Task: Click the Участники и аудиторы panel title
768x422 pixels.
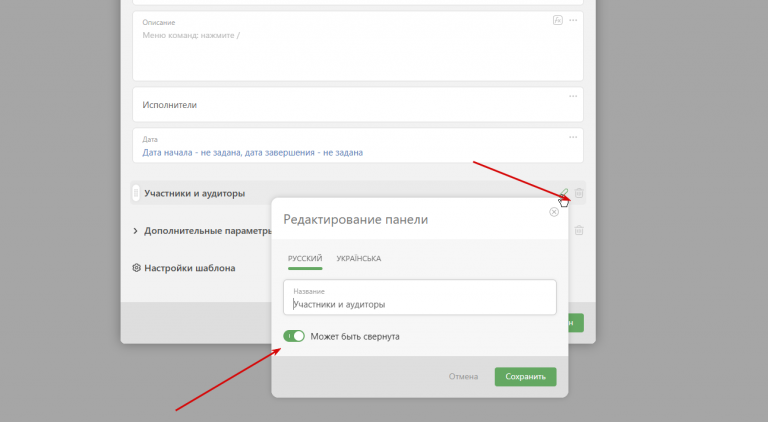Action: 194,193
